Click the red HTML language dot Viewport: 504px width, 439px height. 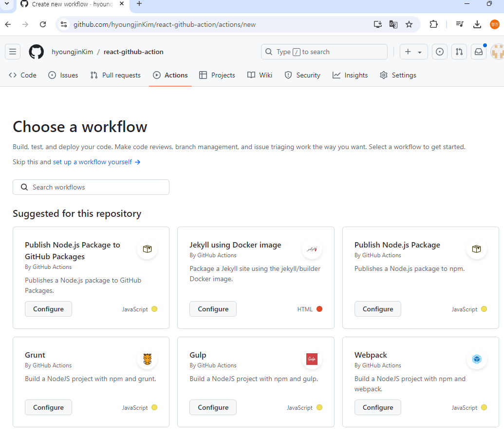tap(319, 309)
